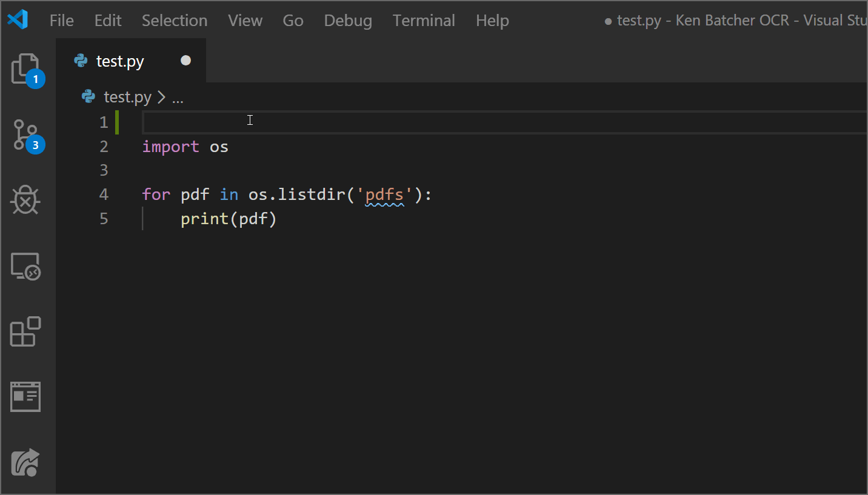
Task: Toggle the notification badge on Explorer icon
Action: click(35, 79)
